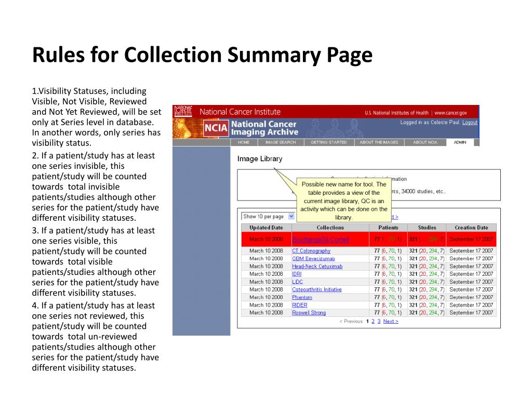
Task: Open the HOME tab
Action: point(243,142)
